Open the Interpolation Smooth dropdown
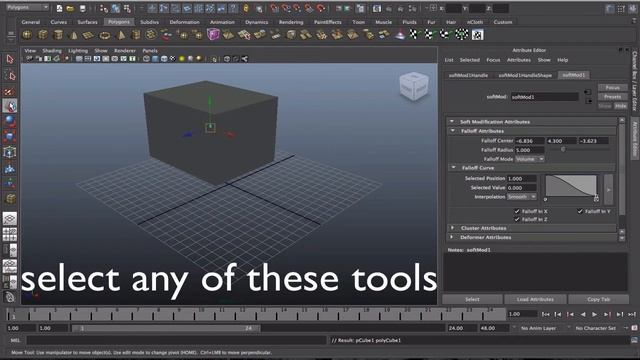Image resolution: width=640 pixels, height=360 pixels. (x=522, y=197)
